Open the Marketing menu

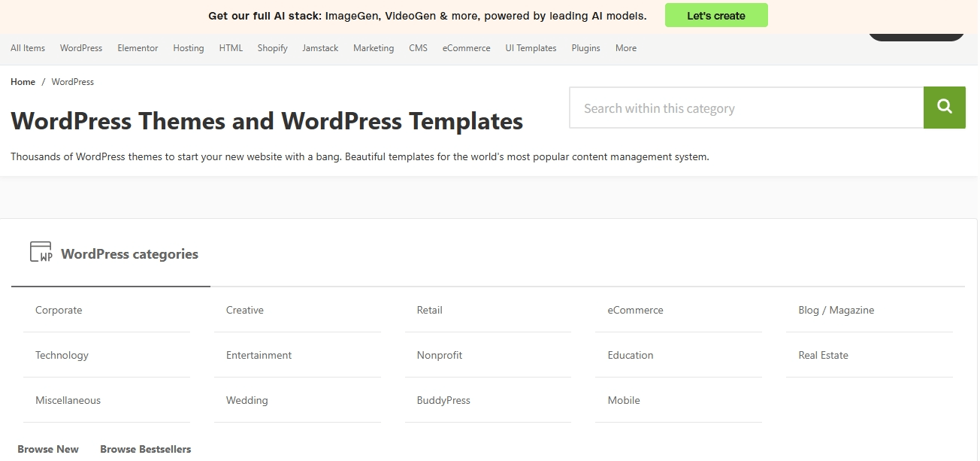[x=374, y=48]
